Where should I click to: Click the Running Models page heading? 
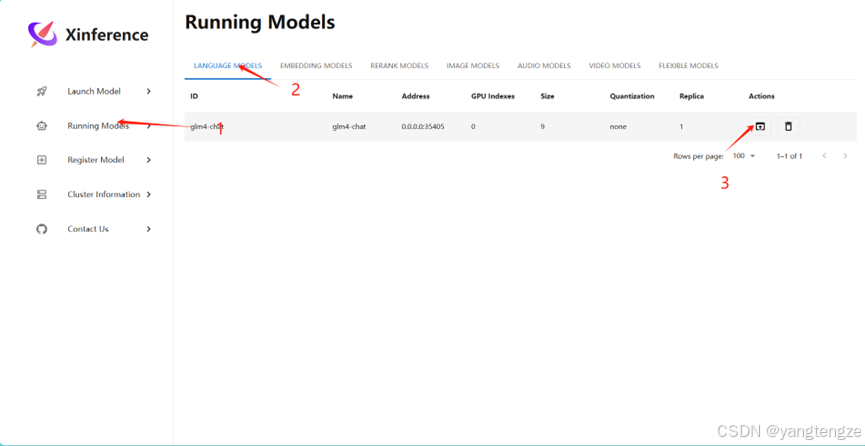tap(260, 22)
